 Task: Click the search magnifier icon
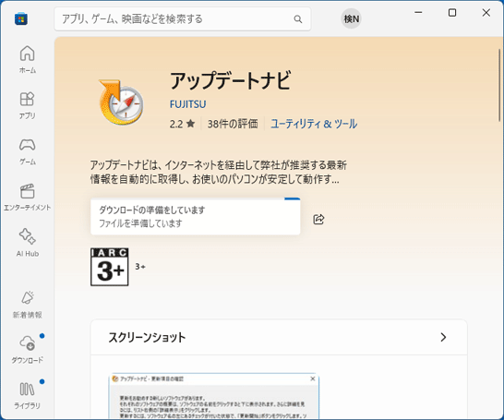coord(298,19)
